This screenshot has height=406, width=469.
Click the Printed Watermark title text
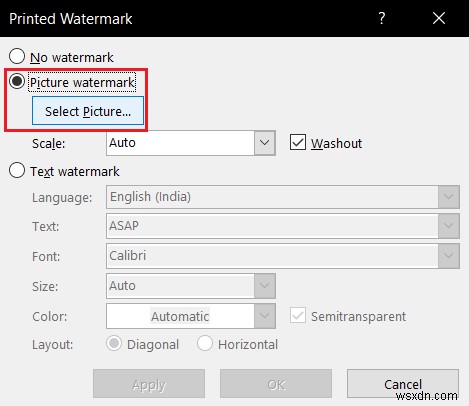coord(71,19)
